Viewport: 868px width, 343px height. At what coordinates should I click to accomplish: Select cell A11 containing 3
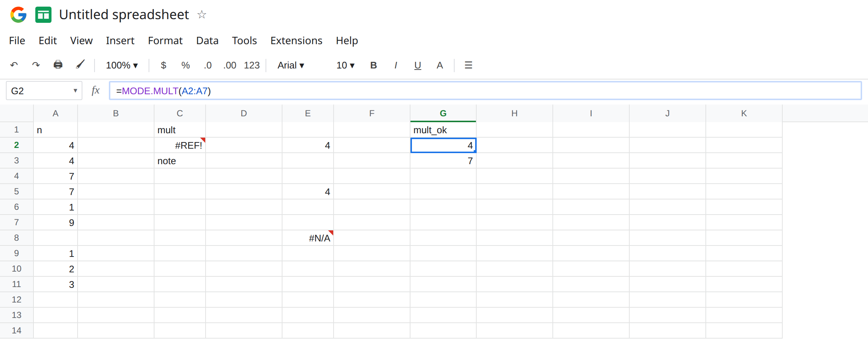pos(56,284)
